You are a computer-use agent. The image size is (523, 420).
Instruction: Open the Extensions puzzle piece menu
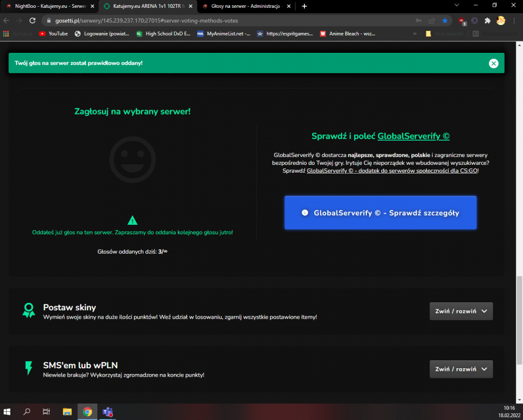coord(487,21)
